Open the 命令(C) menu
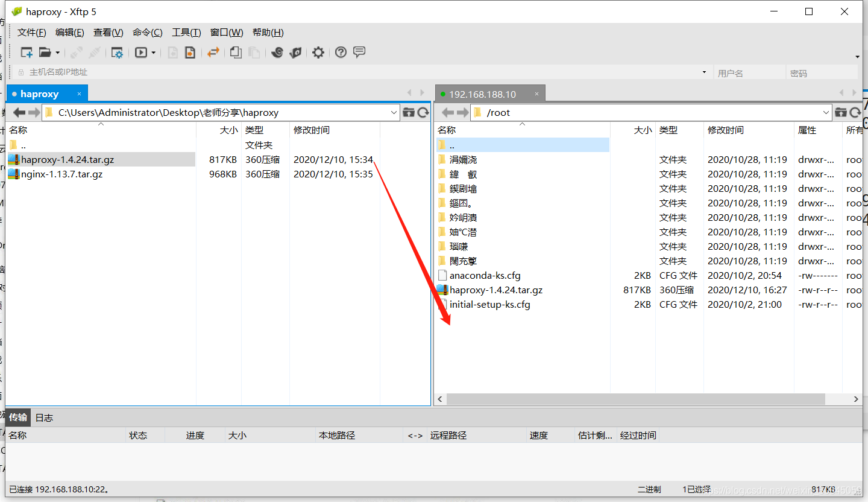868x502 pixels. coord(148,33)
